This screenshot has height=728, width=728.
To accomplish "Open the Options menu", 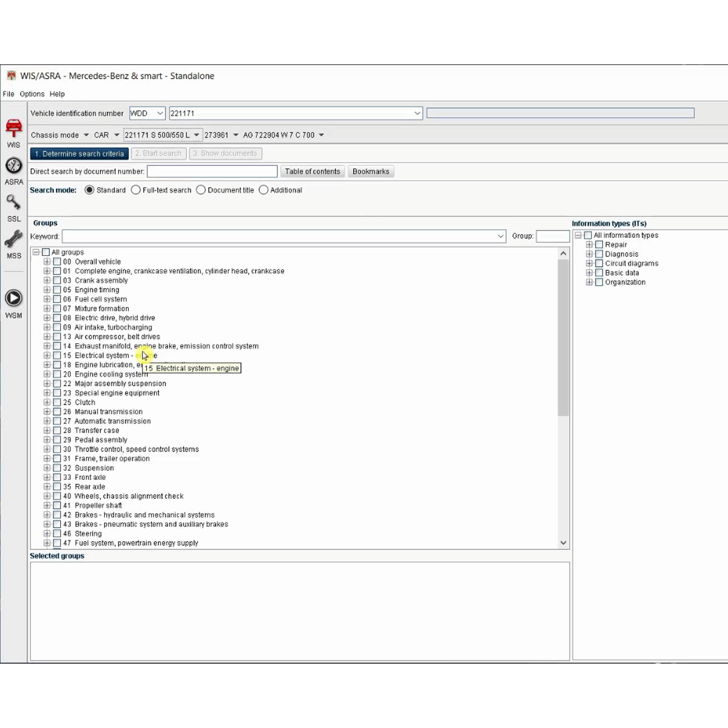I will (32, 94).
